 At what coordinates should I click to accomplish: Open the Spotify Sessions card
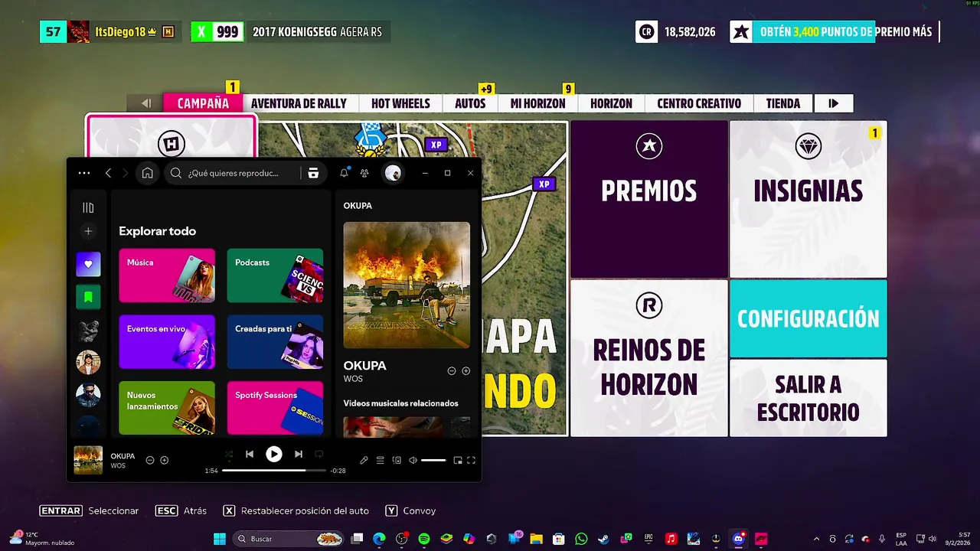coord(275,408)
